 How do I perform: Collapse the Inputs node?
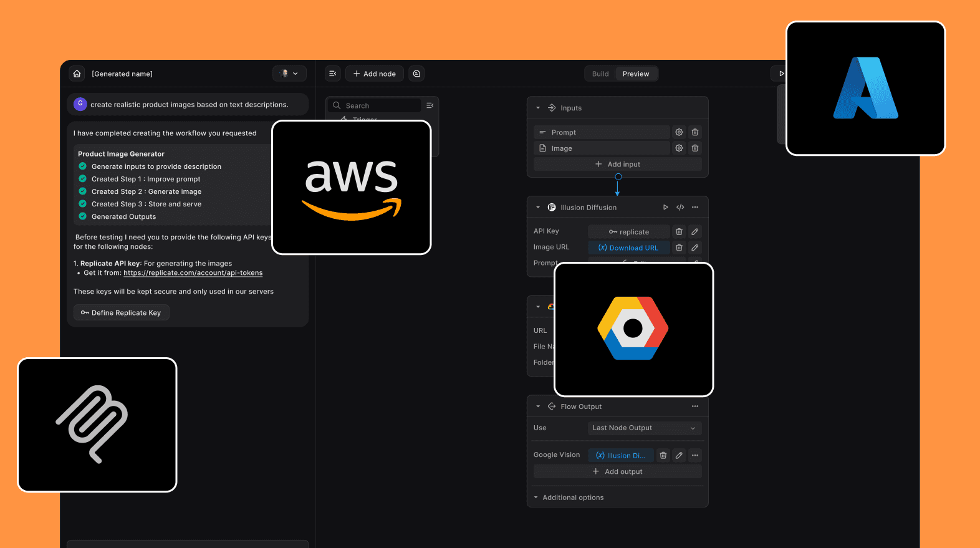(x=538, y=108)
